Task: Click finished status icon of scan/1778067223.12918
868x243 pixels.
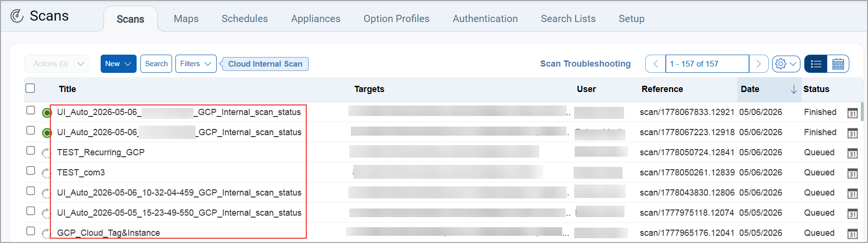Action: coord(46,133)
